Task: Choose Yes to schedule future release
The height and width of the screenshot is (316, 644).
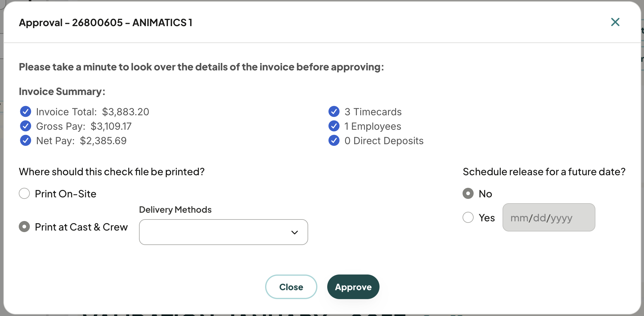Action: click(x=468, y=218)
